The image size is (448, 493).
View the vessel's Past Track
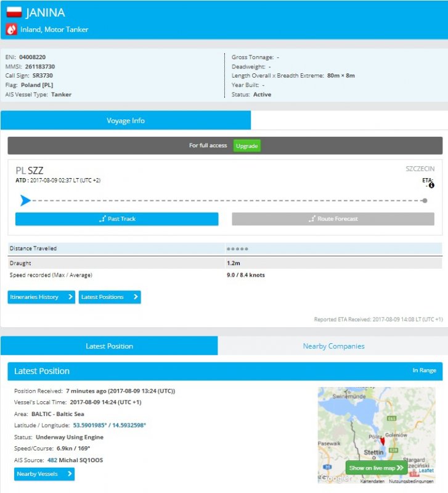pyautogui.click(x=117, y=219)
